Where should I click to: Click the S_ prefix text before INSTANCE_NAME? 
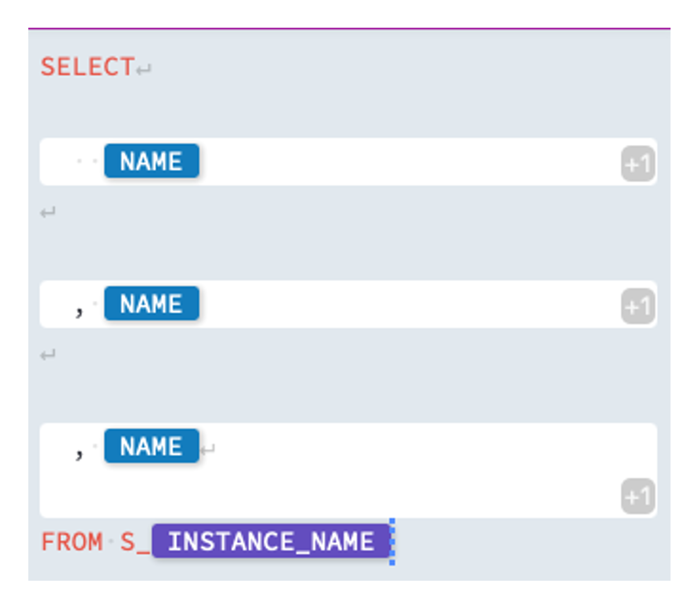tap(134, 542)
